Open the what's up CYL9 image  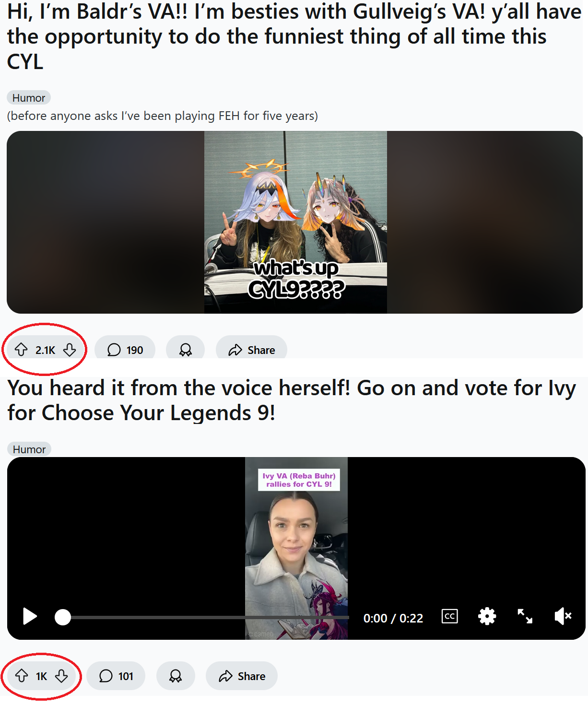295,223
